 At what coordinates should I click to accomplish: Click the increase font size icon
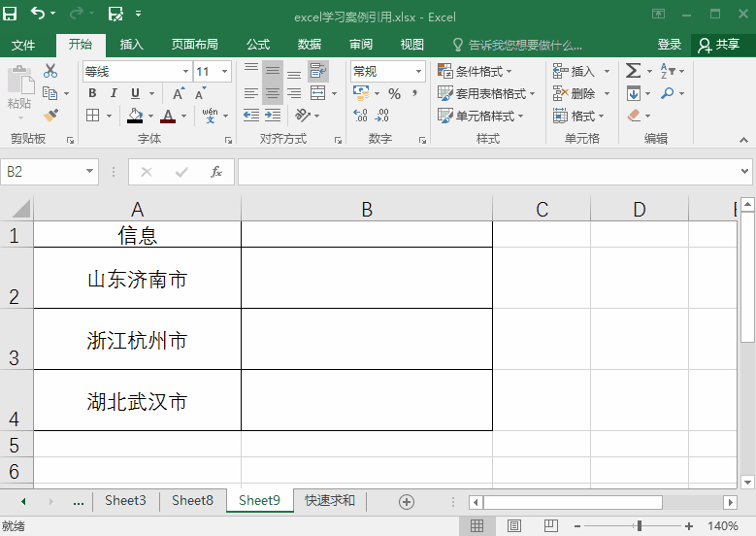coord(179,94)
